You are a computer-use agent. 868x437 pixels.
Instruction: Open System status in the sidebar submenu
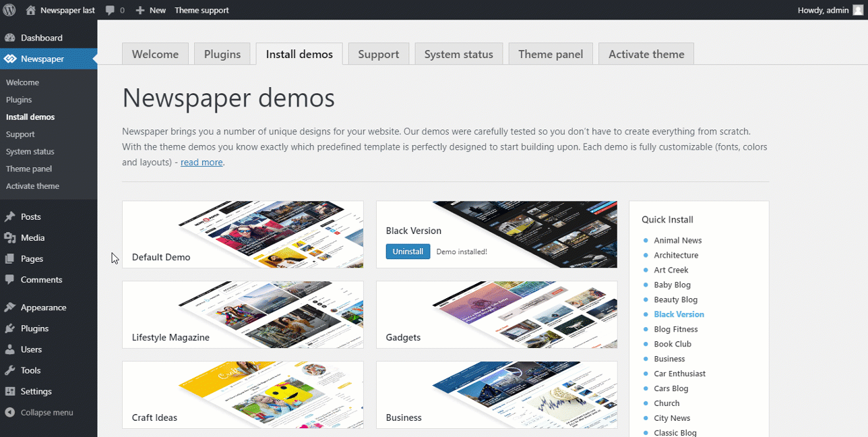(x=30, y=152)
